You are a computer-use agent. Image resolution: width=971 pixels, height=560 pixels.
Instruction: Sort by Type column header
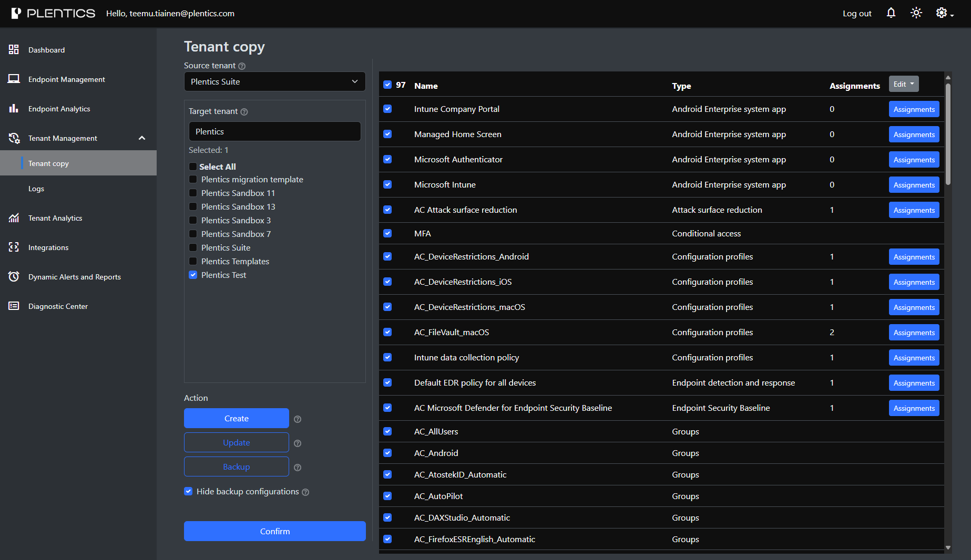tap(681, 86)
